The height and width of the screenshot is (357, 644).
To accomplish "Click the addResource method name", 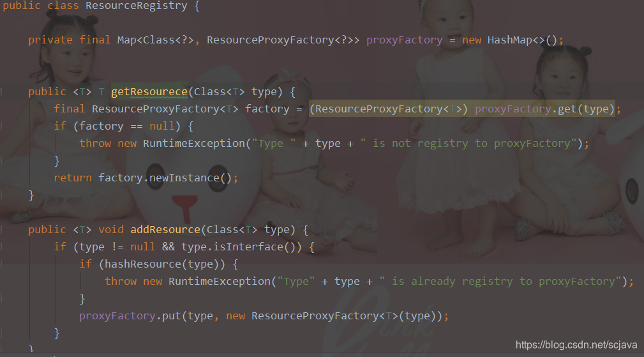I will point(165,230).
